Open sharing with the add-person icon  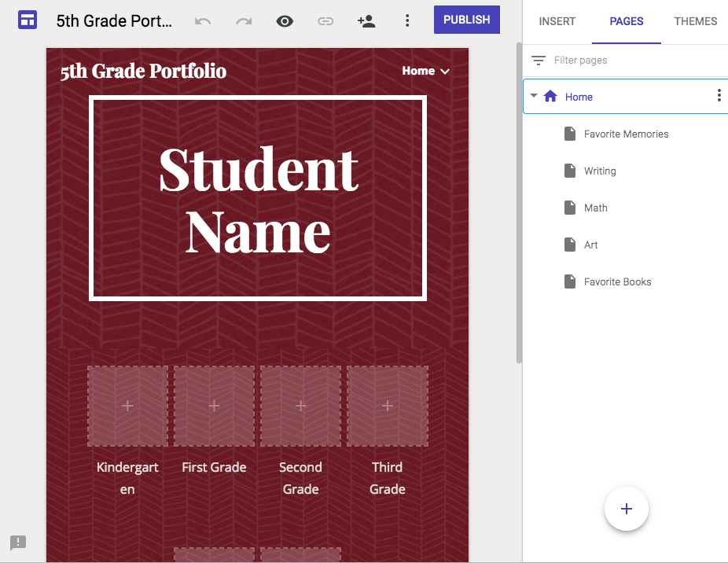tap(366, 21)
